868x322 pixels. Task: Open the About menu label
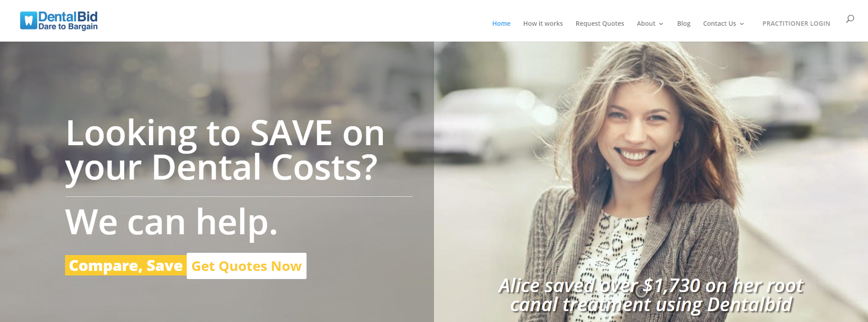pos(646,24)
